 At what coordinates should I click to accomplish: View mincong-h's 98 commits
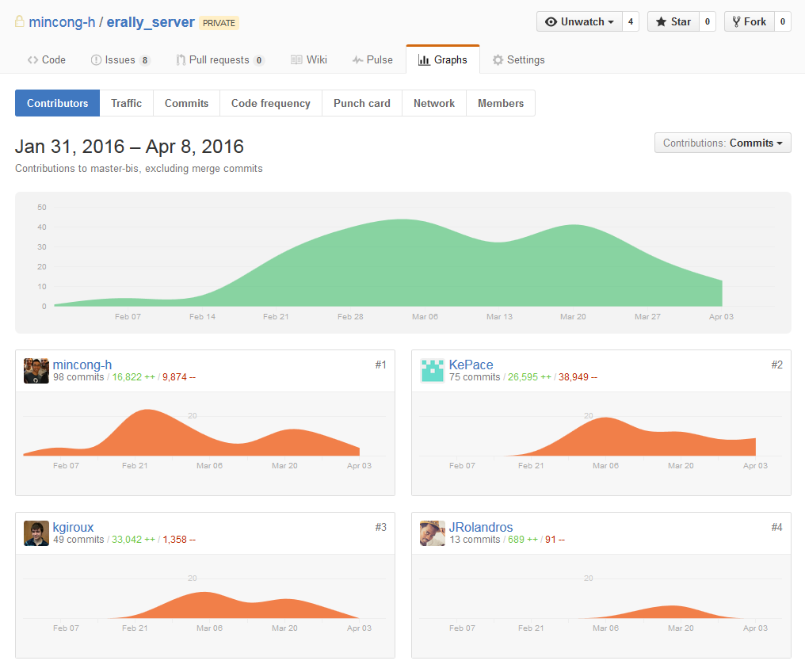(x=78, y=377)
